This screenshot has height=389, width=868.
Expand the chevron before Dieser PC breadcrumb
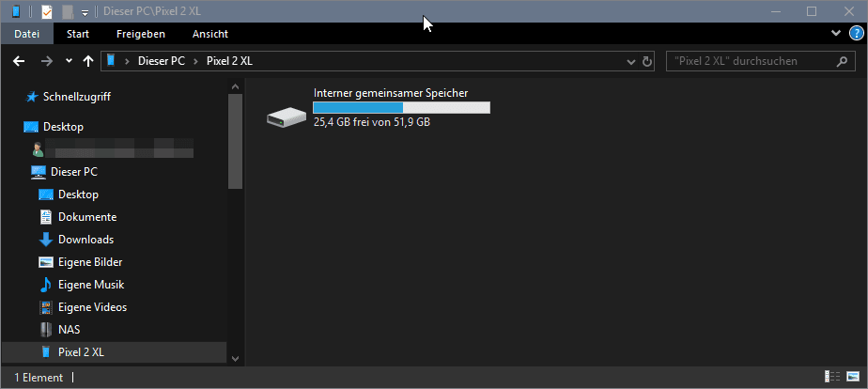[127, 61]
